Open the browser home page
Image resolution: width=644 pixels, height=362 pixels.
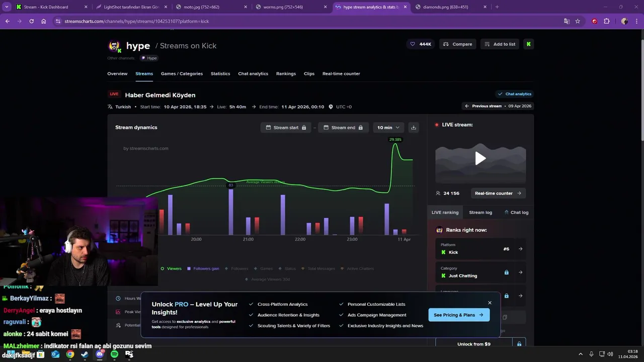point(44,21)
